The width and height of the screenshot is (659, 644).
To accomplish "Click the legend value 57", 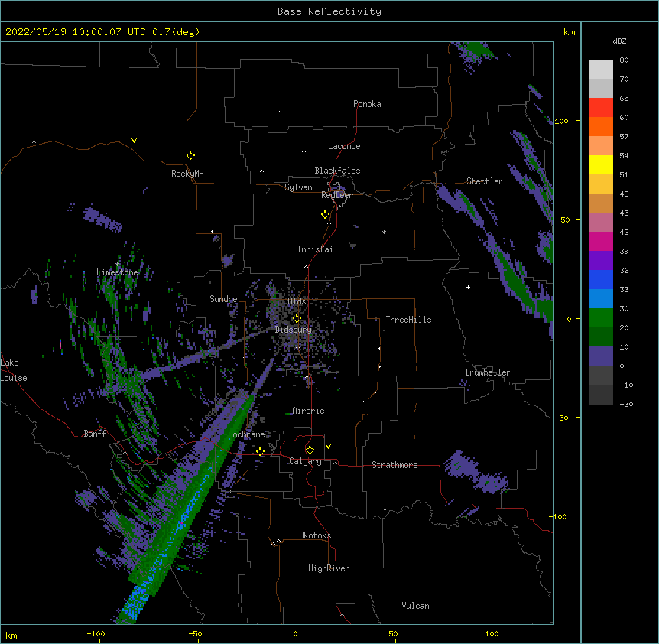I will tap(624, 137).
